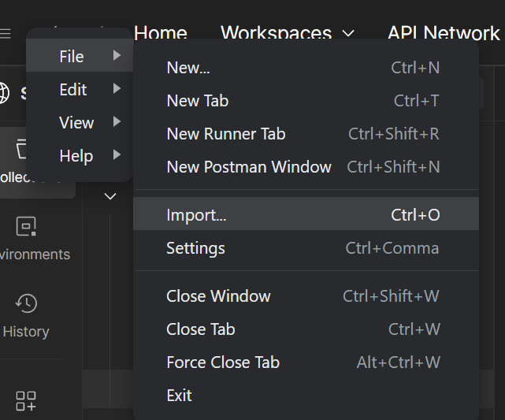Click the Environments label in sidebar
The height and width of the screenshot is (420, 505).
(x=35, y=255)
